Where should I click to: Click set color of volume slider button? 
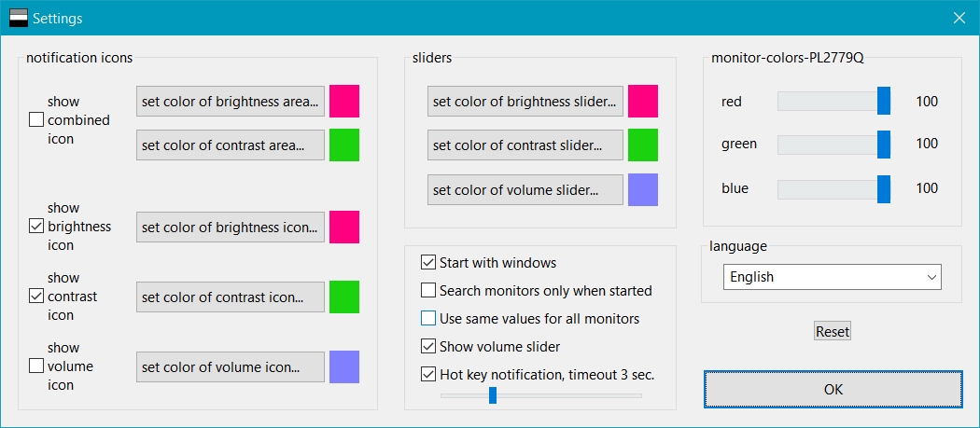pos(525,190)
